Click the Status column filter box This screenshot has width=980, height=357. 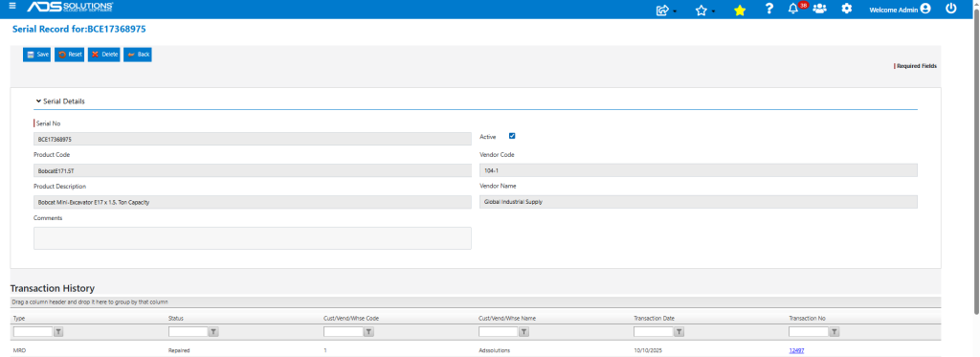tap(189, 332)
